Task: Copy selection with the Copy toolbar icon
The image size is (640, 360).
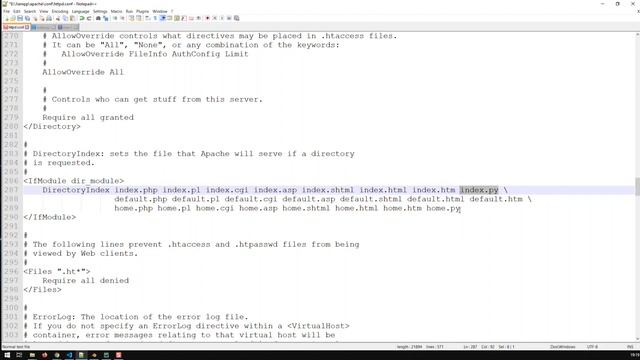Action: 65,18
